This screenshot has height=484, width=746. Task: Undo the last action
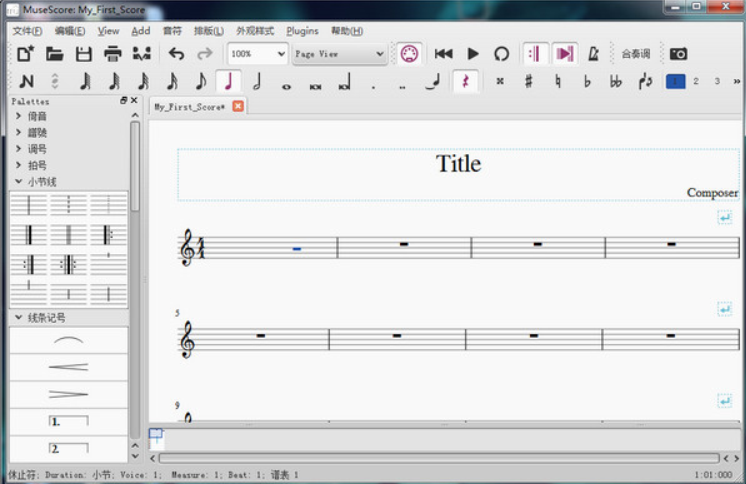176,54
